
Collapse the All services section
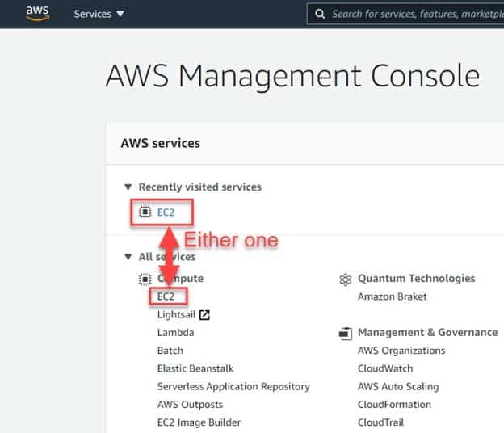click(x=128, y=257)
